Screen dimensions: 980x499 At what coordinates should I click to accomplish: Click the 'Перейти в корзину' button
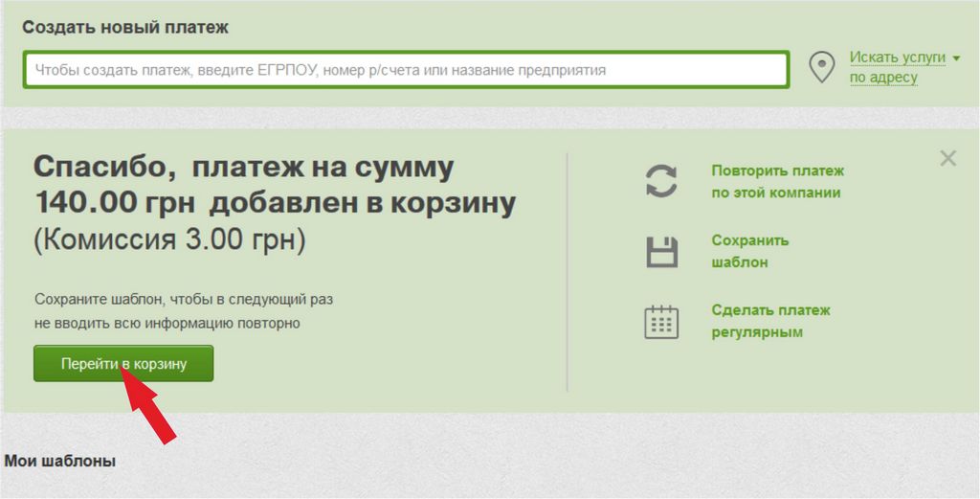(x=123, y=363)
